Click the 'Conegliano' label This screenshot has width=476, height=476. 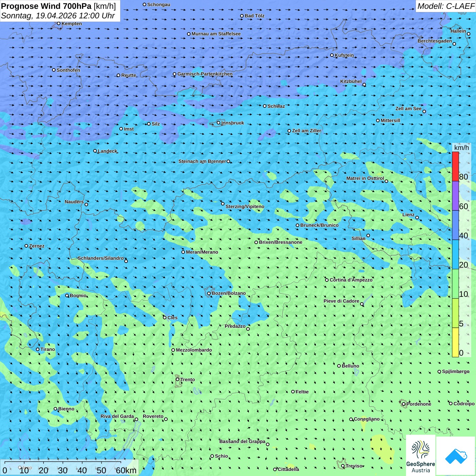[367, 419]
